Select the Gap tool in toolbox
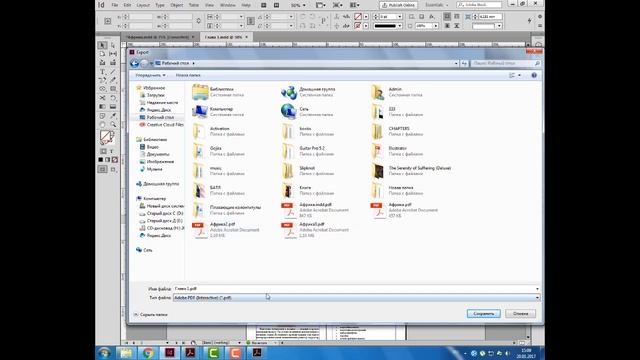 pos(113,54)
